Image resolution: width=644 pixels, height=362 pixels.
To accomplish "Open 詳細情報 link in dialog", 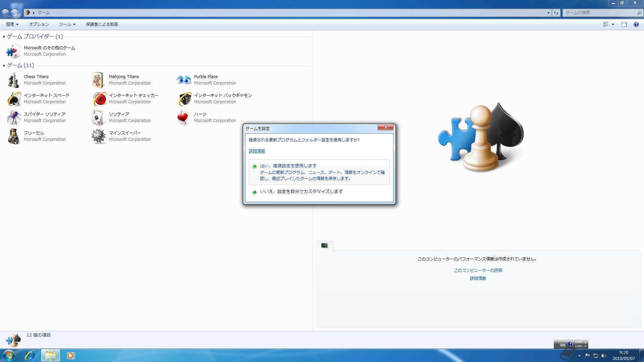I will pos(257,151).
